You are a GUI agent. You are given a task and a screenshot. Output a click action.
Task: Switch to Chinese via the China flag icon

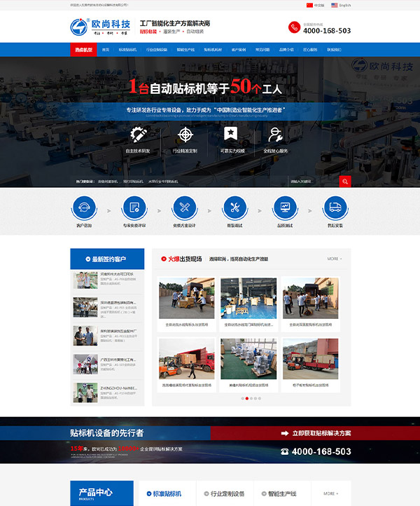coord(309,5)
